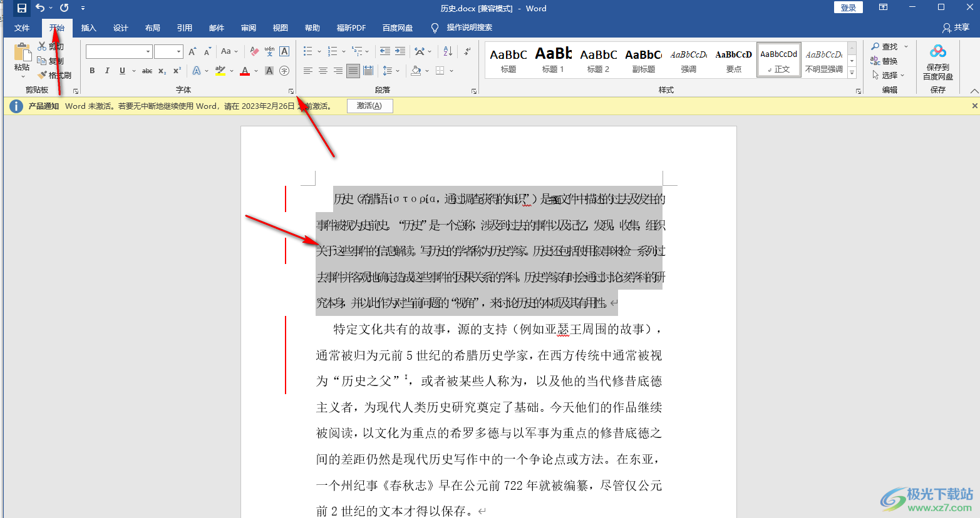Image resolution: width=980 pixels, height=518 pixels.
Task: Apply the Emphasis (强调) style
Action: click(x=689, y=60)
